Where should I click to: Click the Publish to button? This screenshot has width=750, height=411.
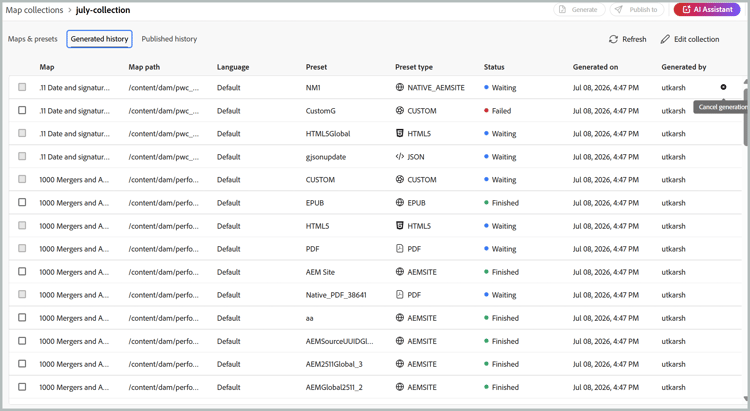tap(637, 10)
